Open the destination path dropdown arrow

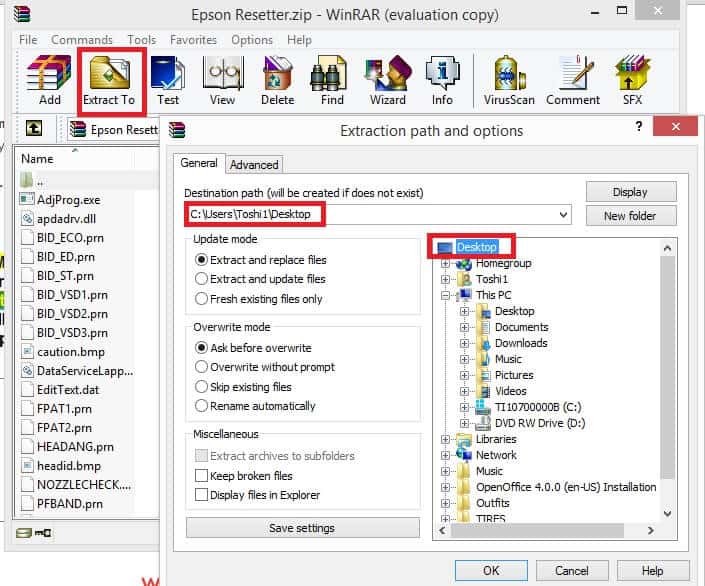pyautogui.click(x=564, y=214)
